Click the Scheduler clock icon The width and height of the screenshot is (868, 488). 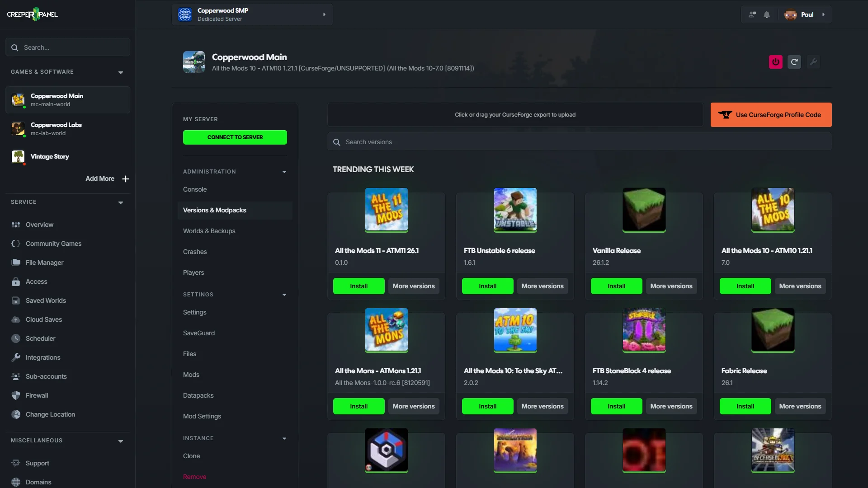[16, 338]
